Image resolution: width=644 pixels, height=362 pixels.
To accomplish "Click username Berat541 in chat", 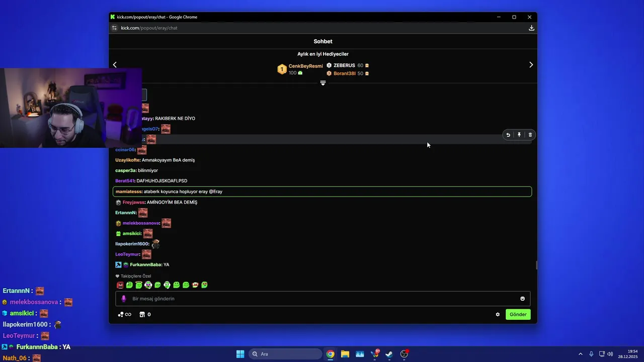I will pos(125,181).
